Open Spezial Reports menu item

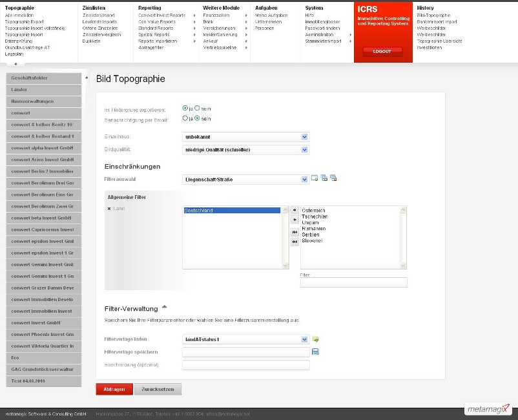(x=154, y=35)
